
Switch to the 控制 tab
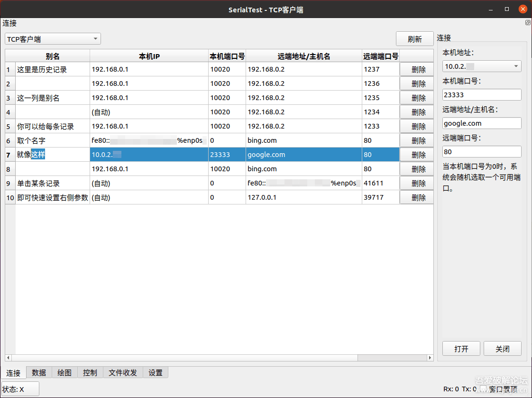pos(90,372)
